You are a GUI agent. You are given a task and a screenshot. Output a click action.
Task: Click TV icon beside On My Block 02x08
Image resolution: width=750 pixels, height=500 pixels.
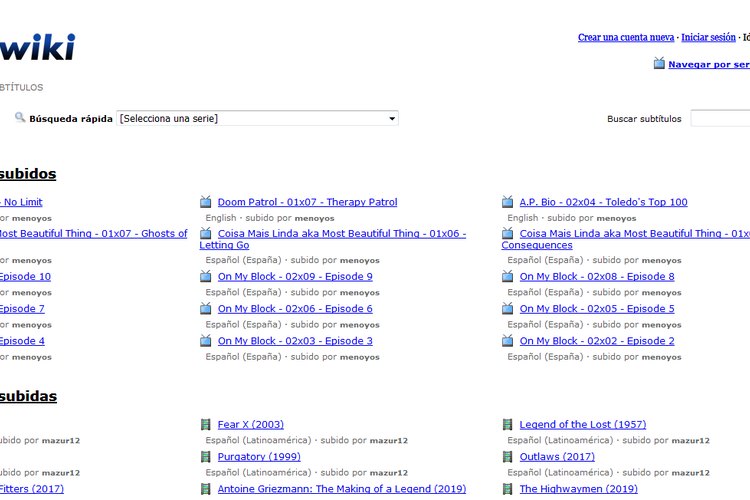click(x=507, y=276)
